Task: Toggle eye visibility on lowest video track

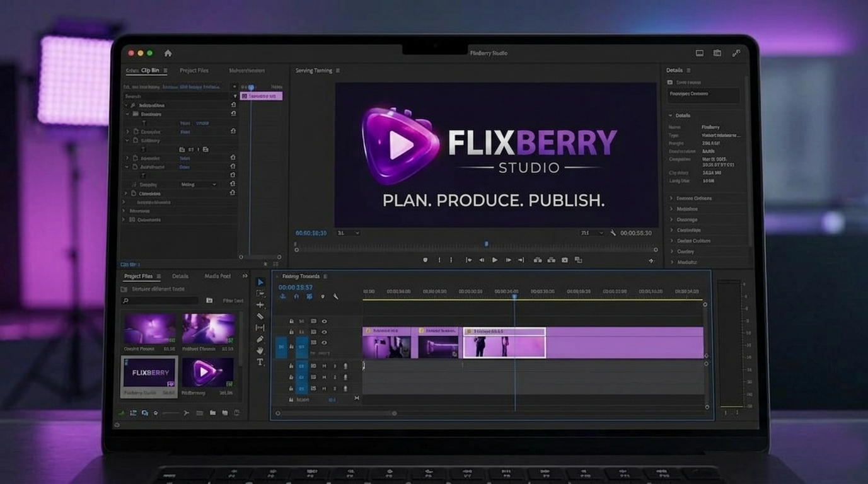Action: coord(325,343)
